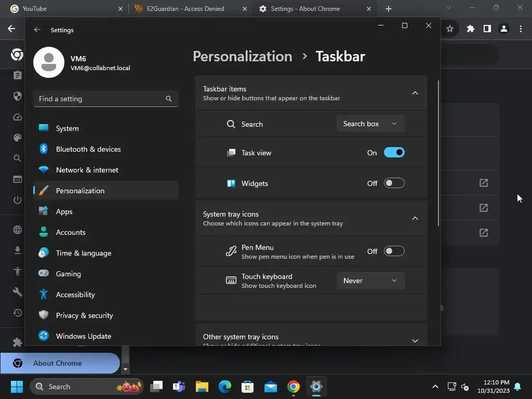Click Chrome's System wrench sidebar icon
532x399 pixels.
coord(17,292)
